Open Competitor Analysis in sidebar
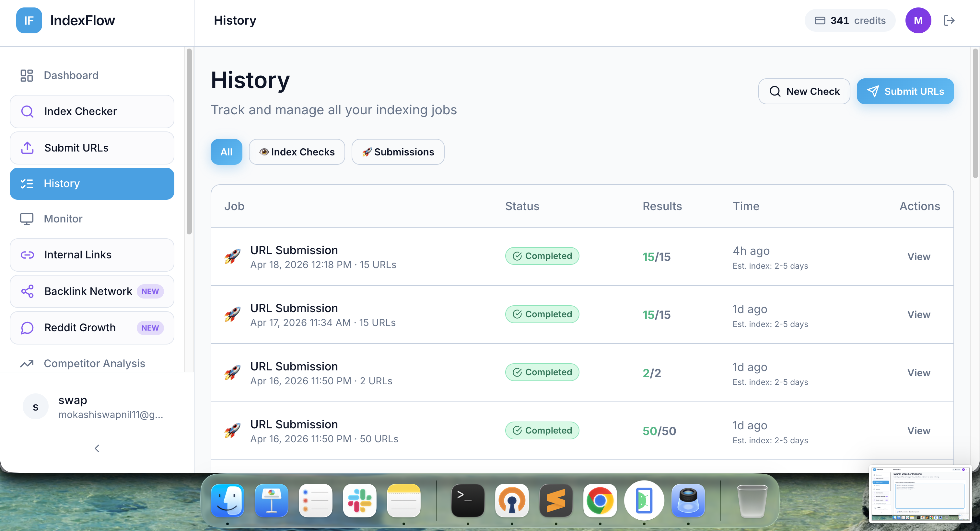 click(94, 363)
